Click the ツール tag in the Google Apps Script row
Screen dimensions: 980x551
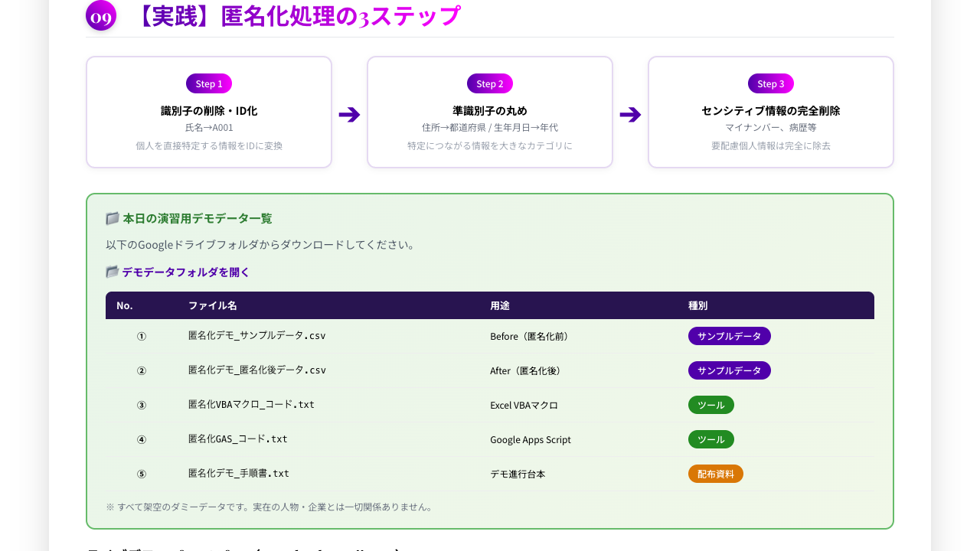tap(711, 439)
